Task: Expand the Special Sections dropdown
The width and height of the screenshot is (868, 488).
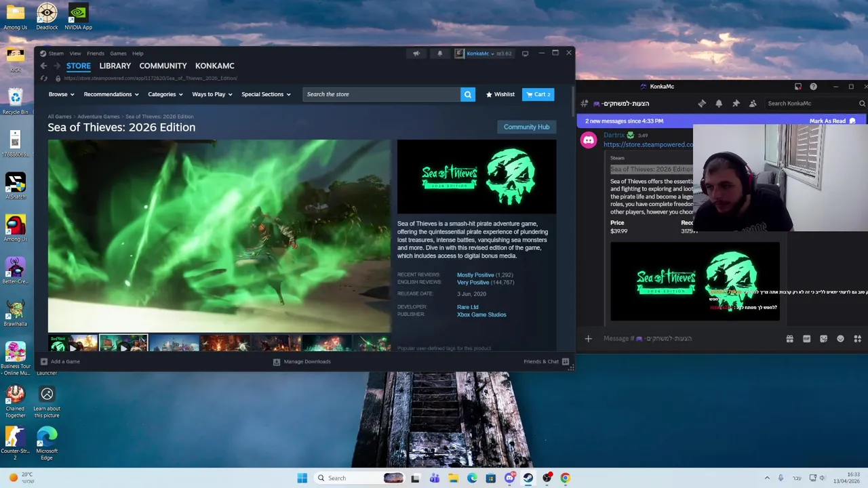Action: pyautogui.click(x=266, y=94)
